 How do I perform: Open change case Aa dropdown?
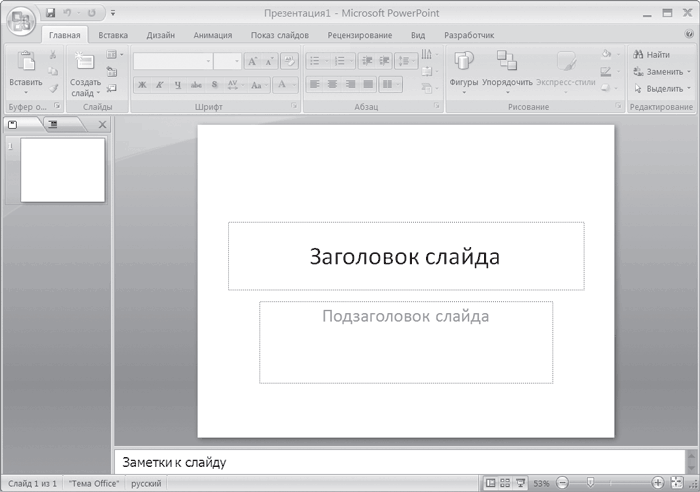259,85
